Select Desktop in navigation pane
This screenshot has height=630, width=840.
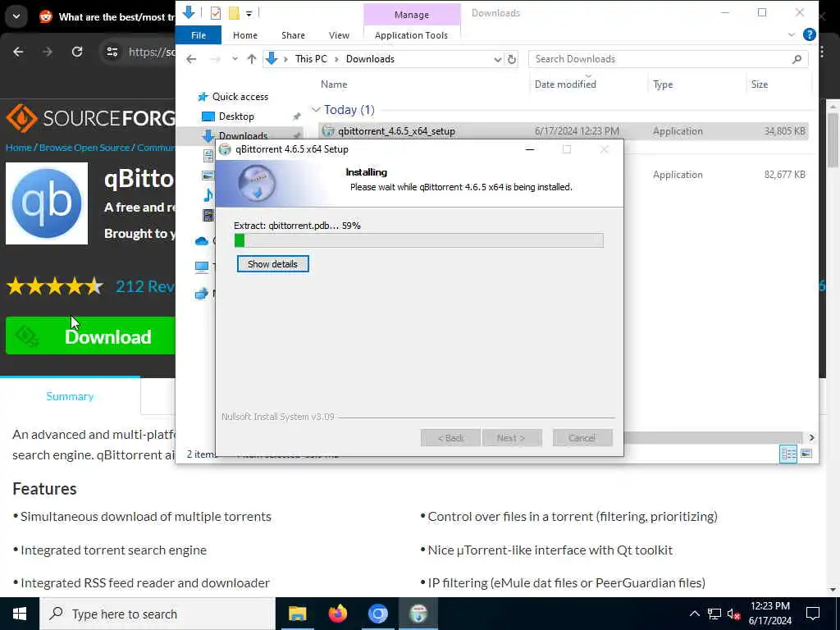236,116
